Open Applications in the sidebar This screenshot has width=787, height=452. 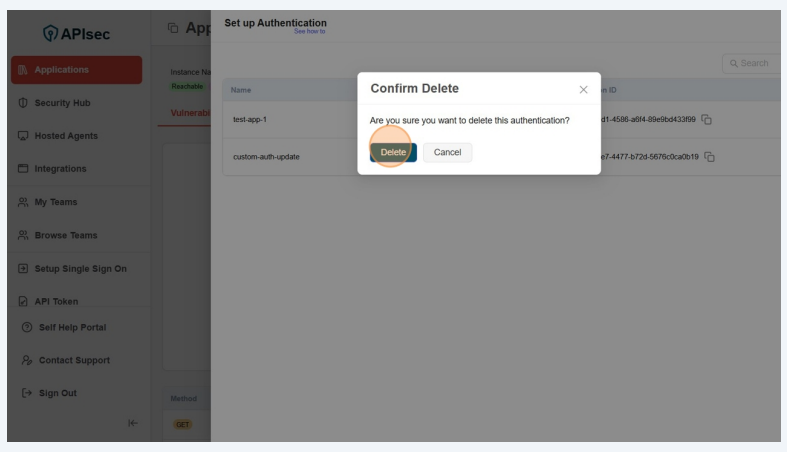[x=76, y=70]
